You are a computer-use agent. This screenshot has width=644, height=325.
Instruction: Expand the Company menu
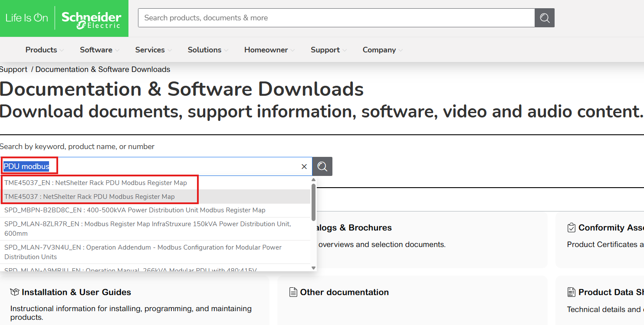tap(383, 50)
